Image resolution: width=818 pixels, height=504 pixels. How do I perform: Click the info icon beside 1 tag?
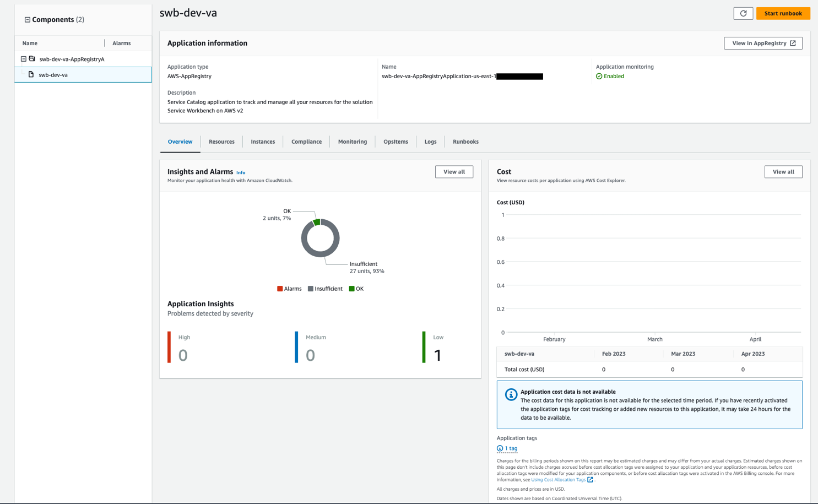click(x=500, y=448)
